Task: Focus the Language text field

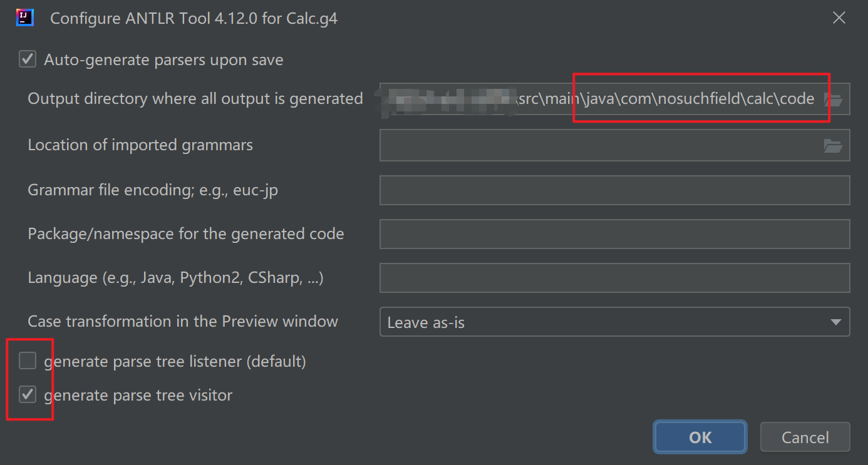Action: (x=614, y=277)
